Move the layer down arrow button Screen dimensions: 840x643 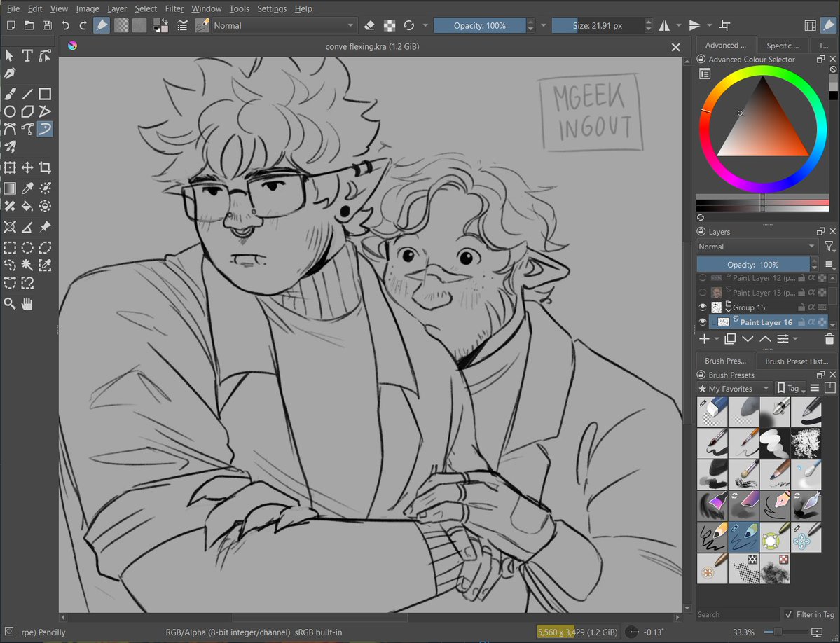point(748,339)
